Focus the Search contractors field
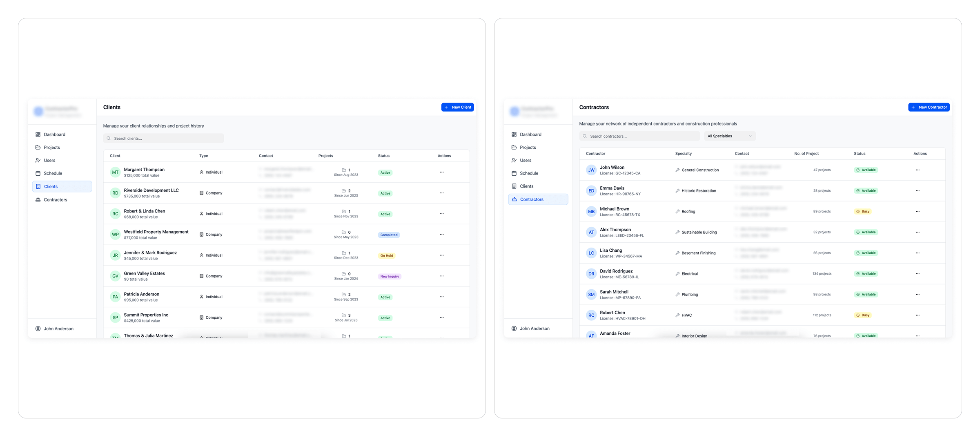The width and height of the screenshot is (980, 436). [x=639, y=136]
